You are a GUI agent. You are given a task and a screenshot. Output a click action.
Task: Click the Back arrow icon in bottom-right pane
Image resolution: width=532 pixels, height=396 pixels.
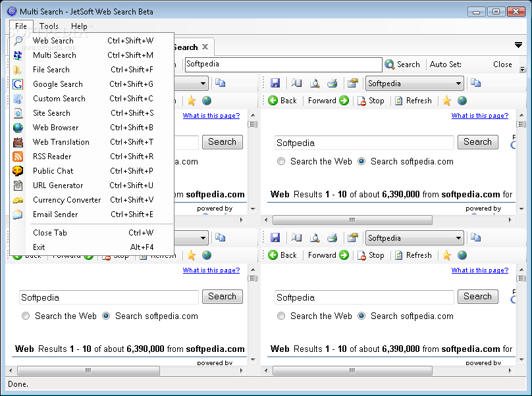(273, 255)
